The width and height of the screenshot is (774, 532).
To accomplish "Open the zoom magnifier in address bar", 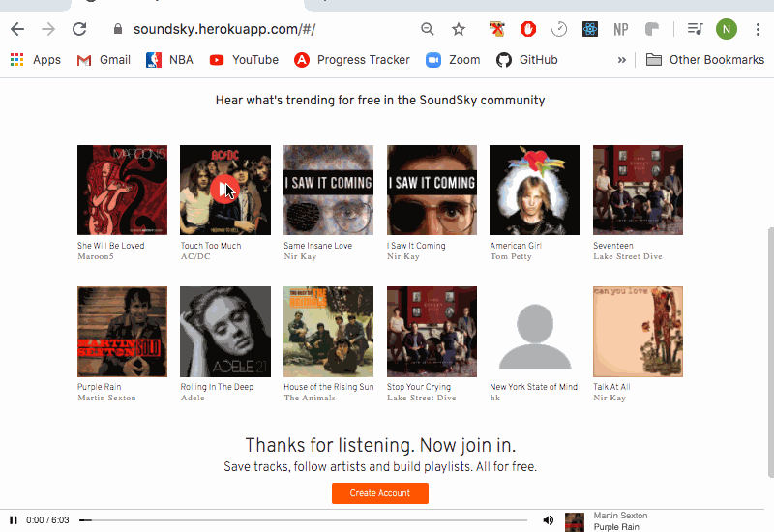I will tap(428, 29).
